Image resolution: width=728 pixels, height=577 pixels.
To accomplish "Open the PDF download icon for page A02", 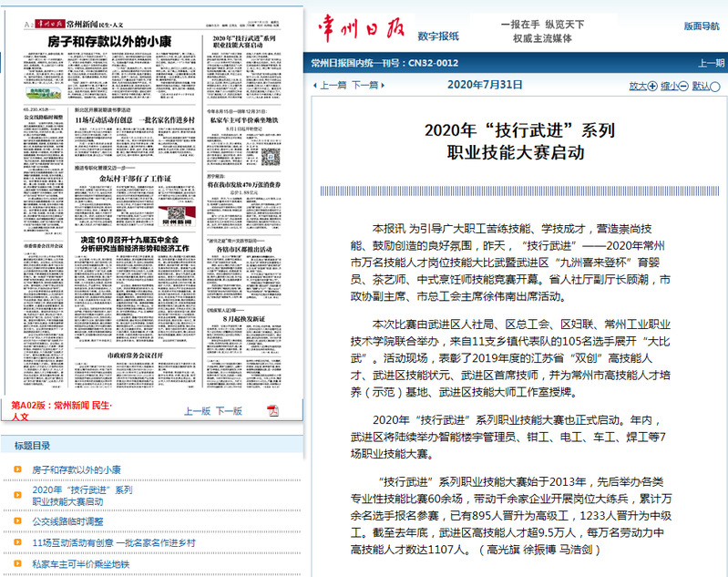I will tap(273, 411).
